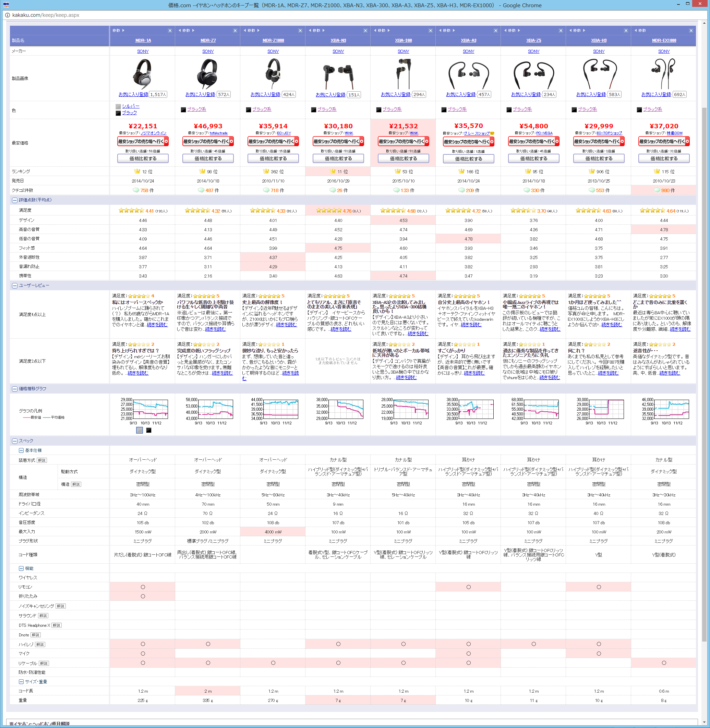Viewport: 710px width, 728px height.
Task: Click the 解説 help icon beside ハイレゾ
Action: pos(40,644)
